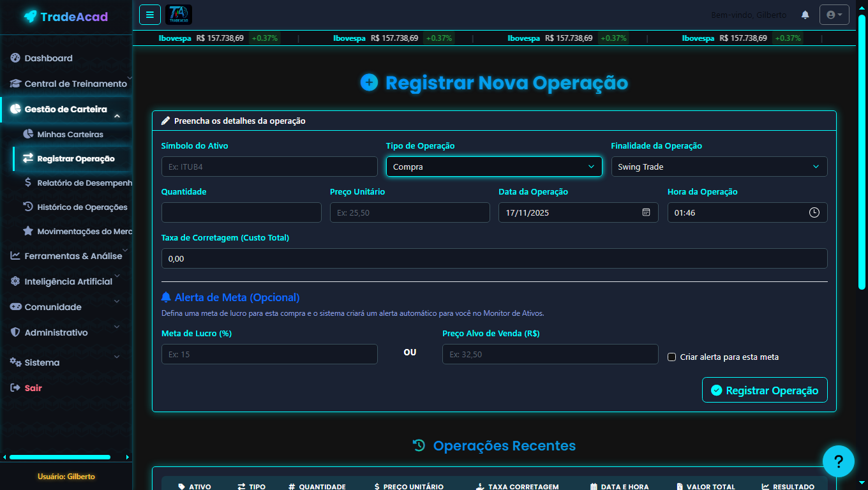The width and height of the screenshot is (868, 490).
Task: Click the clock icon in Hora da Operação
Action: (x=814, y=212)
